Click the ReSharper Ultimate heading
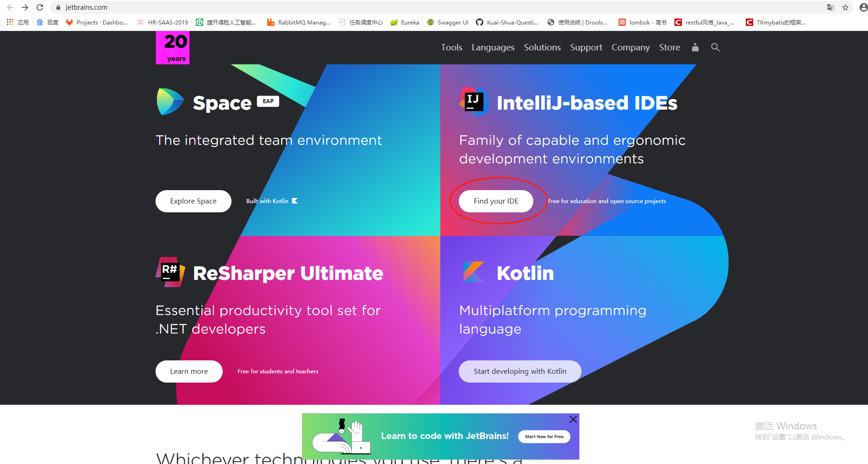Screen dimensions: 868x464 tap(288, 273)
